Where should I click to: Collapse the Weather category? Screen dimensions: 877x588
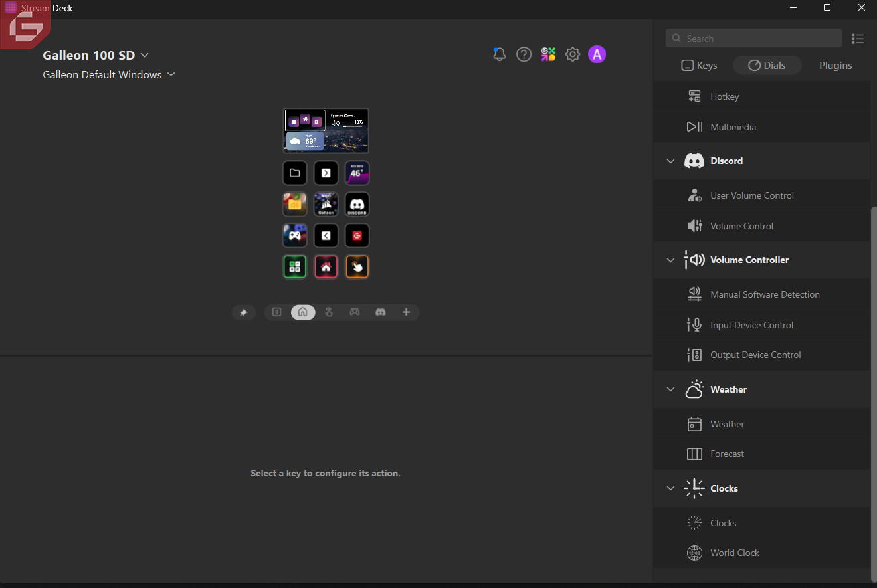(670, 389)
